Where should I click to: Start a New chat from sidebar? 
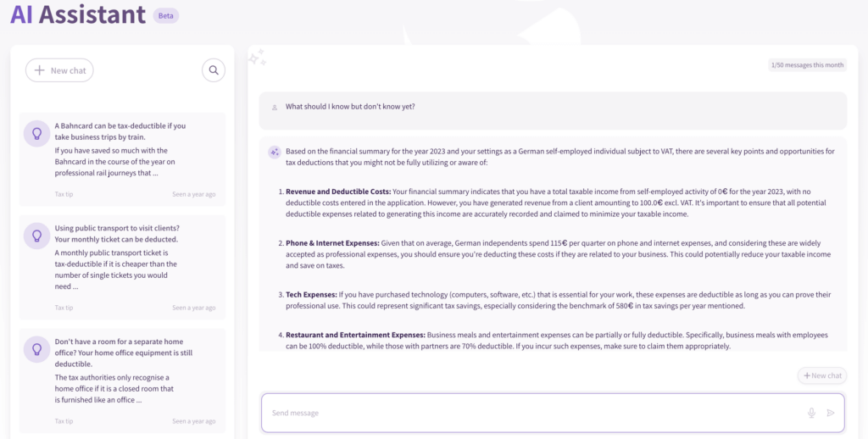tap(59, 70)
